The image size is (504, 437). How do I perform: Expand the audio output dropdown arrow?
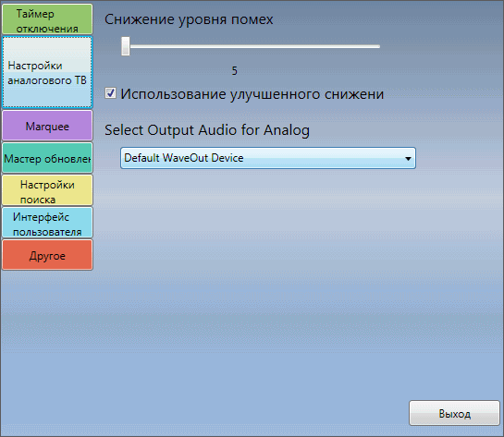point(408,159)
